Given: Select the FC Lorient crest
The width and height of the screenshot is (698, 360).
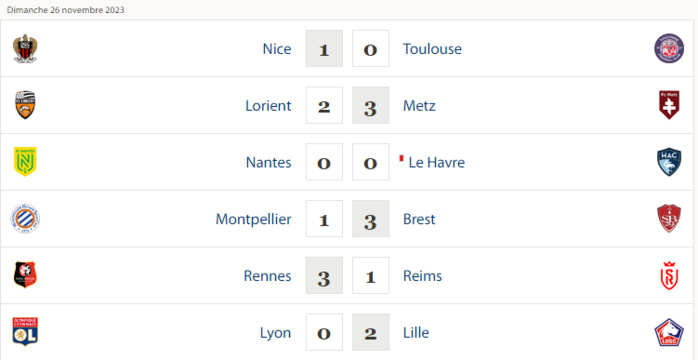Looking at the screenshot, I should [x=25, y=105].
